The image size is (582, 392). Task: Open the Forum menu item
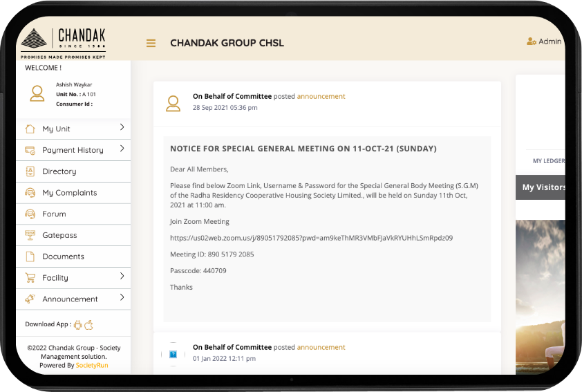pyautogui.click(x=54, y=214)
